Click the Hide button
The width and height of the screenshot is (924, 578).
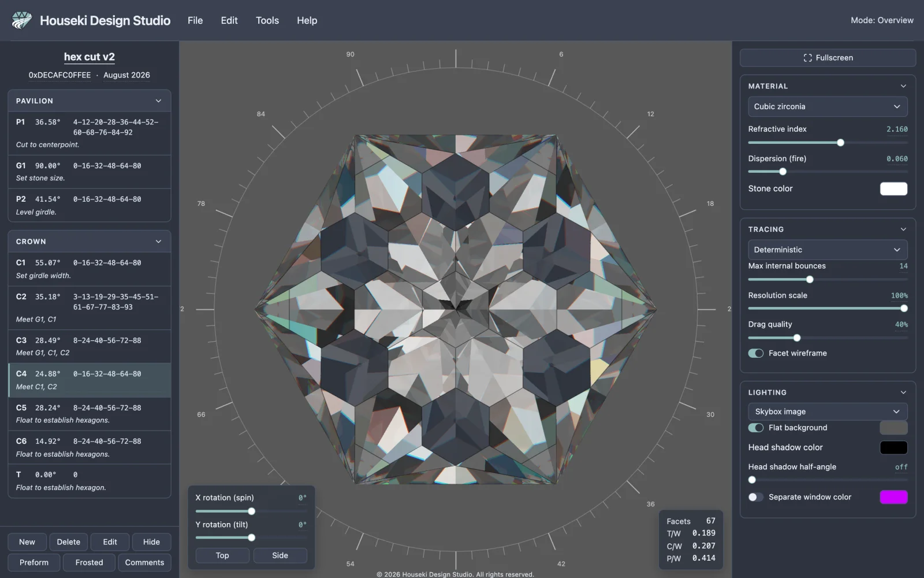coord(151,542)
